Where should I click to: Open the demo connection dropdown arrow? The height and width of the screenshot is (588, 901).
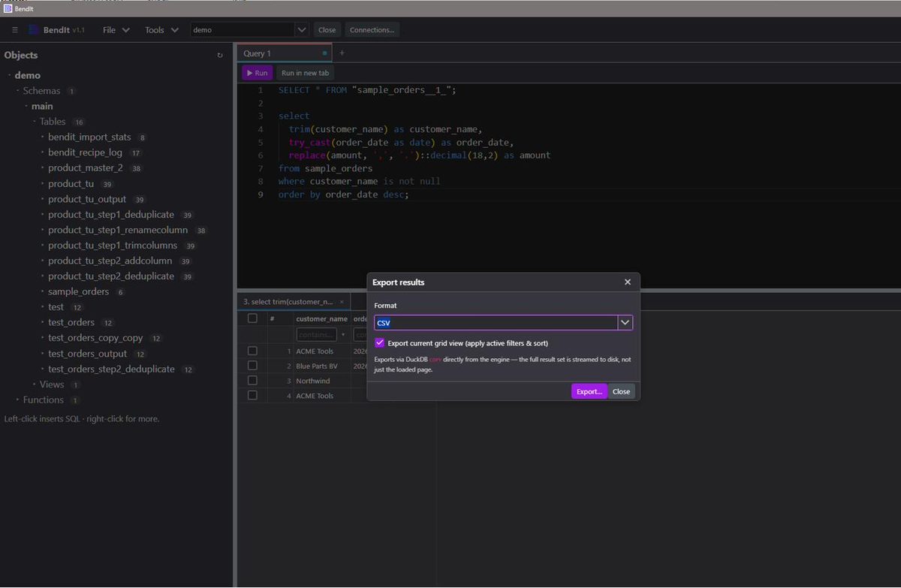click(302, 30)
